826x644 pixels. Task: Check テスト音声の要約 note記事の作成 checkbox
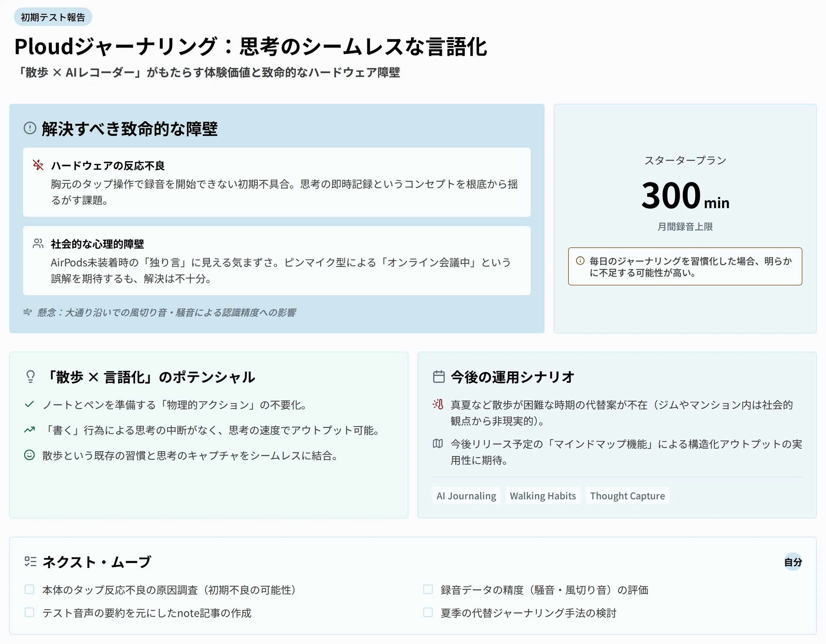pyautogui.click(x=29, y=612)
